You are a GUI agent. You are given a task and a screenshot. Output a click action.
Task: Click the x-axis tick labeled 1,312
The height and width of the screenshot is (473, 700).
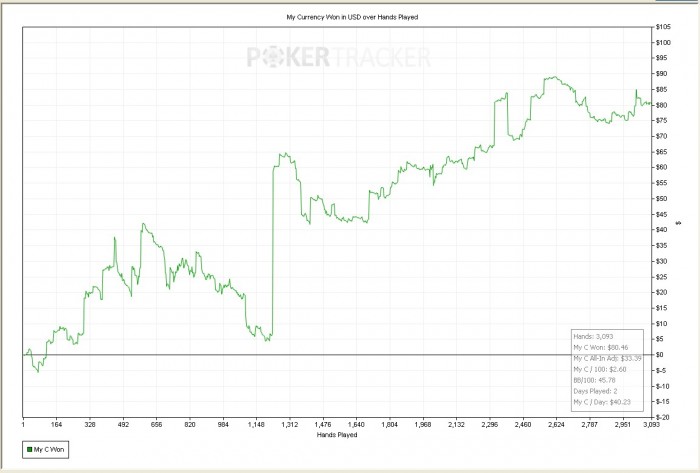pos(290,424)
